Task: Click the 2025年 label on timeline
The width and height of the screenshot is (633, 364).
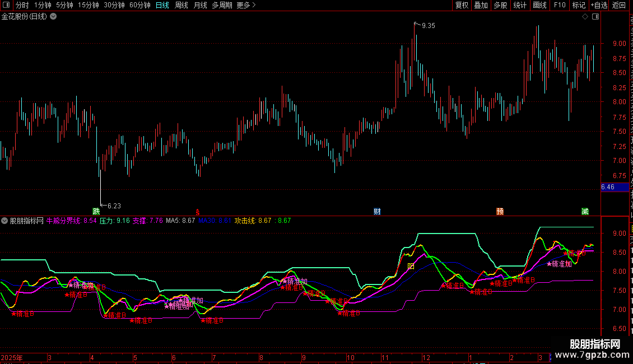Action: coord(13,357)
